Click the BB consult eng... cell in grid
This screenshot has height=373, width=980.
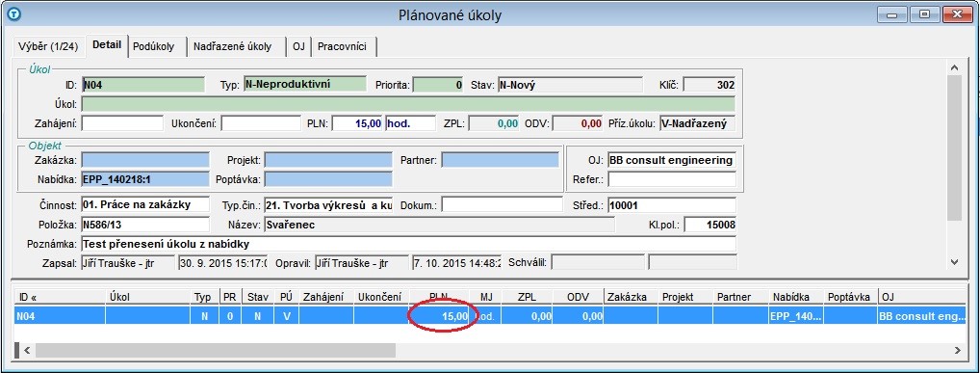pos(922,317)
